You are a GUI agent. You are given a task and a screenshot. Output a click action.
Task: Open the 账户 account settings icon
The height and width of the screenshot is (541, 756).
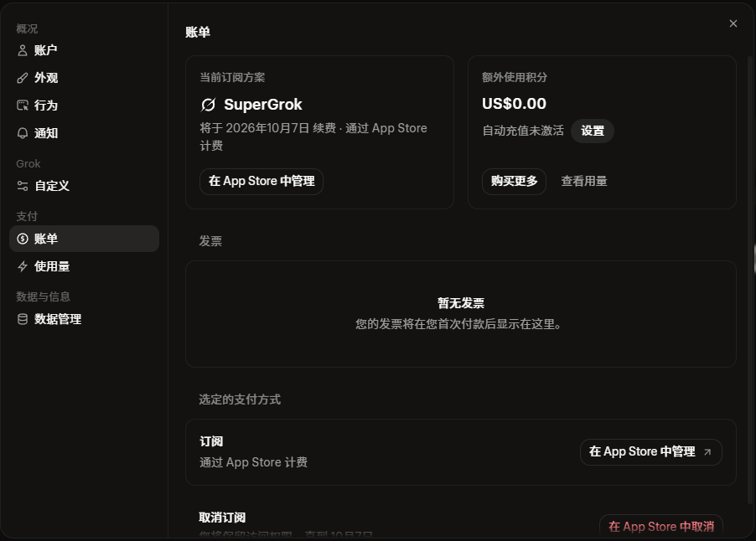(22, 50)
